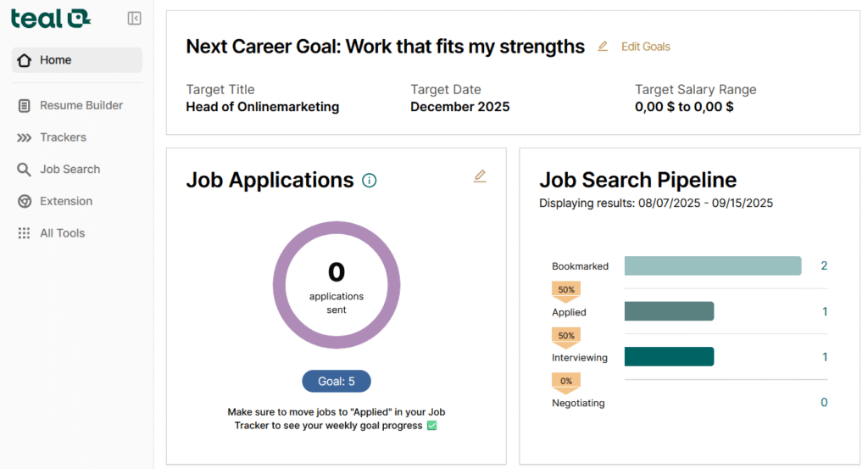Click the Job Search magnifier icon

click(24, 170)
